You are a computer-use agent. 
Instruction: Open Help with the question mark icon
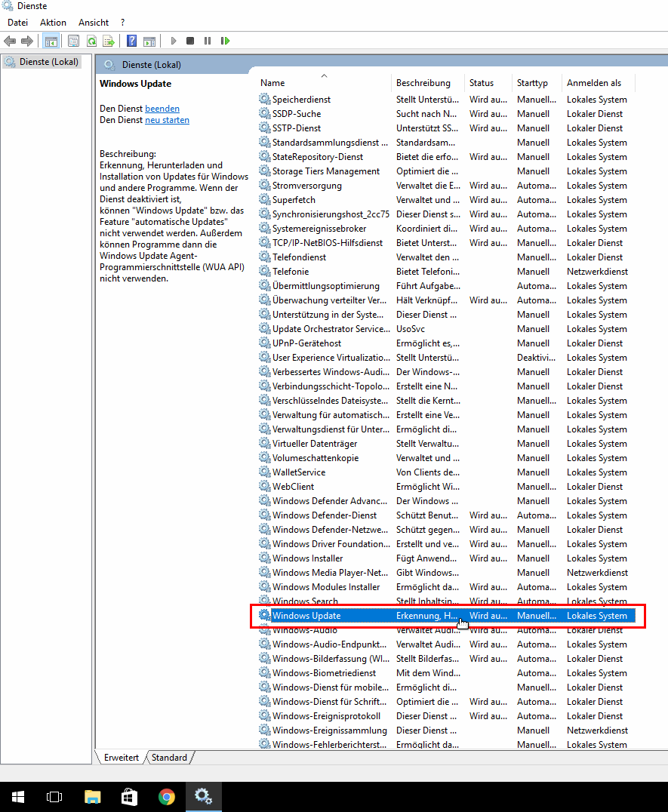(131, 41)
